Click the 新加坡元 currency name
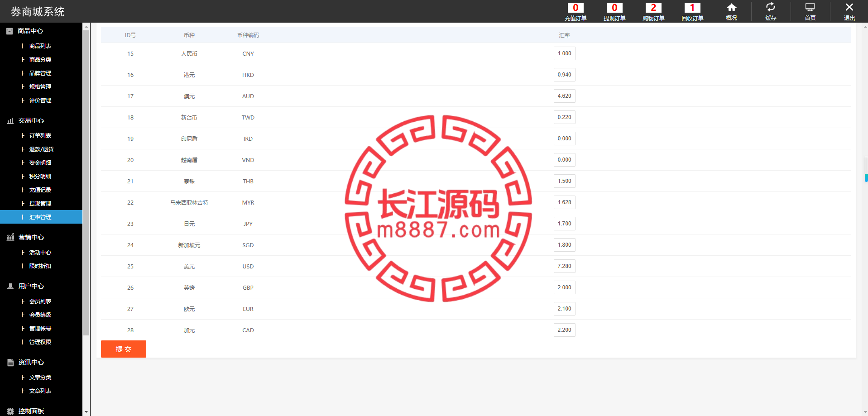 (189, 245)
